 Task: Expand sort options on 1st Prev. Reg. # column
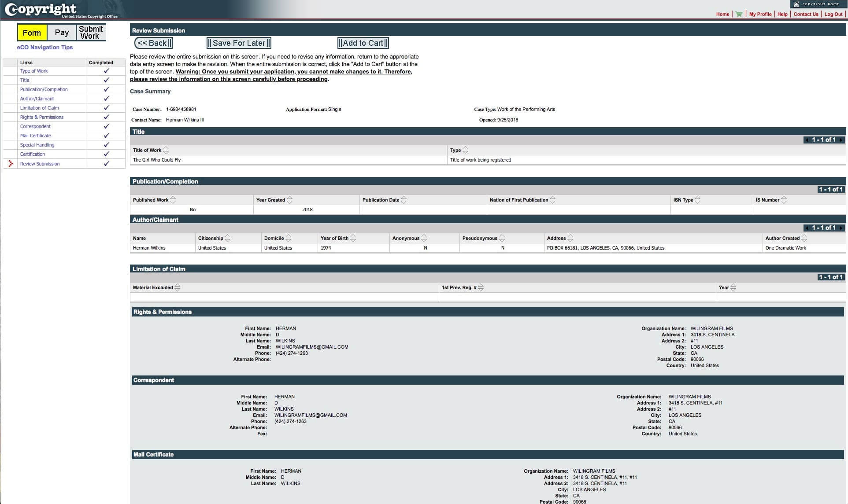pos(481,287)
